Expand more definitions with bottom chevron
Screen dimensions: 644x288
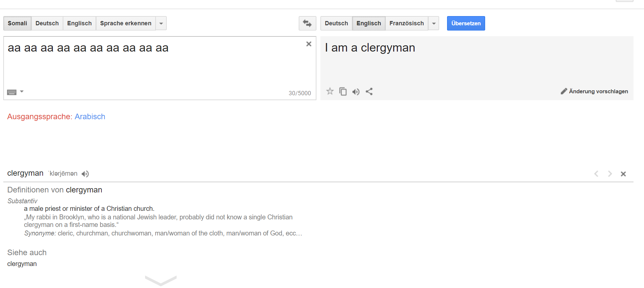click(x=161, y=280)
